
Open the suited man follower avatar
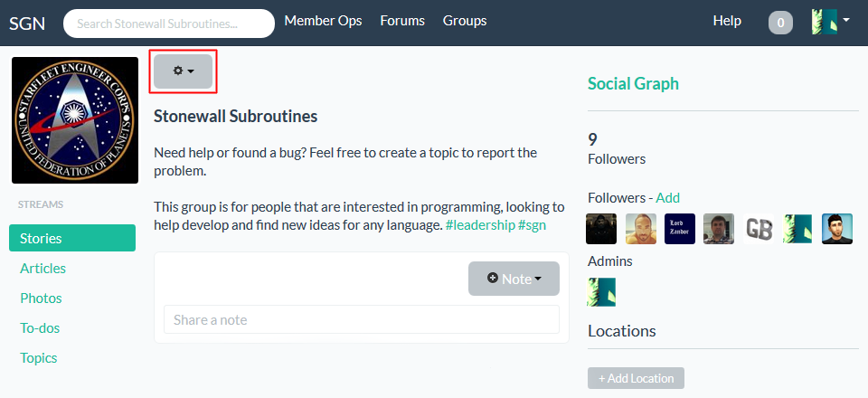pos(719,229)
